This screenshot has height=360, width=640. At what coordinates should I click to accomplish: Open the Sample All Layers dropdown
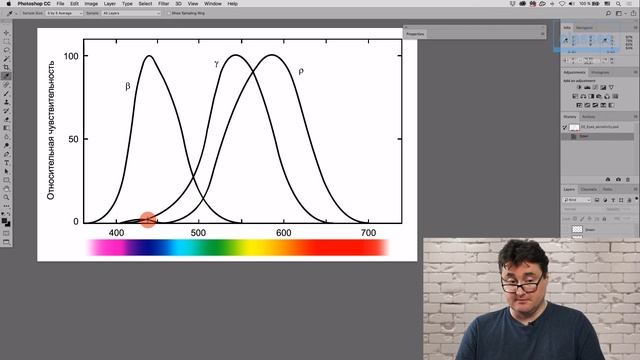[x=131, y=13]
